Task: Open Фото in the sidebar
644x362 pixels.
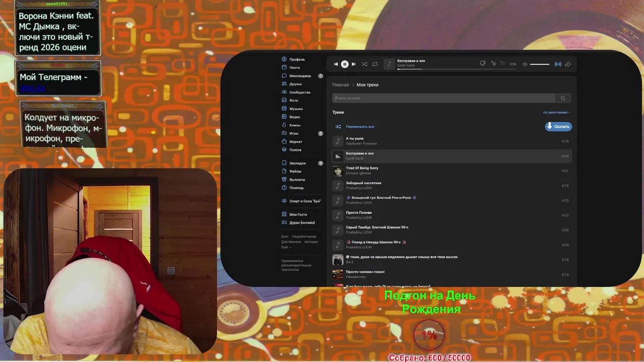Action: pyautogui.click(x=293, y=101)
